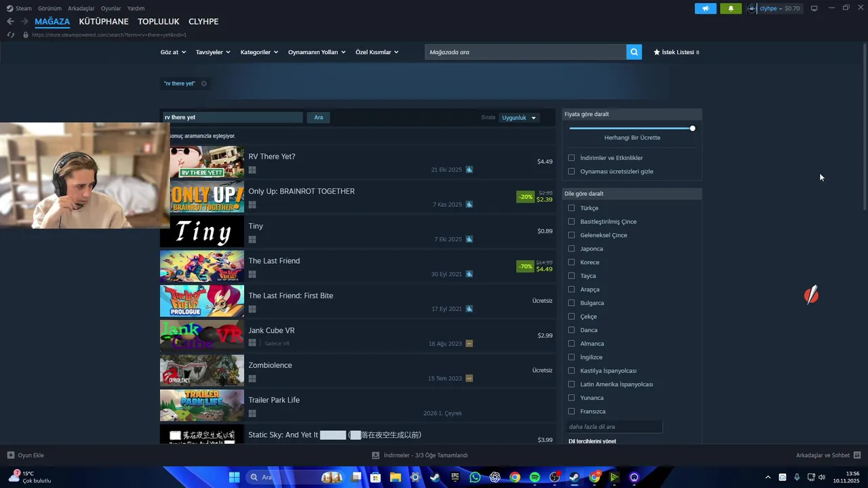The height and width of the screenshot is (488, 868).
Task: Check the Fransızca language filter
Action: coord(571,411)
